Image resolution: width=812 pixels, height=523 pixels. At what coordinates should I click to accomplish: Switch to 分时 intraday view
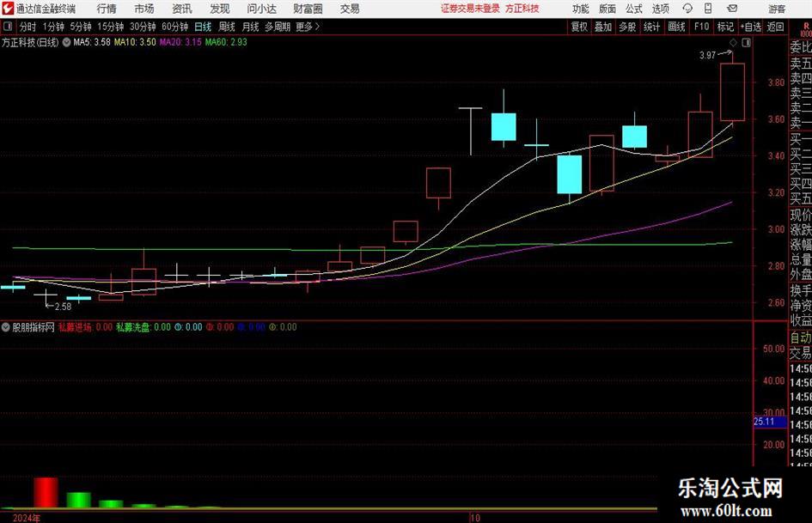click(x=28, y=27)
